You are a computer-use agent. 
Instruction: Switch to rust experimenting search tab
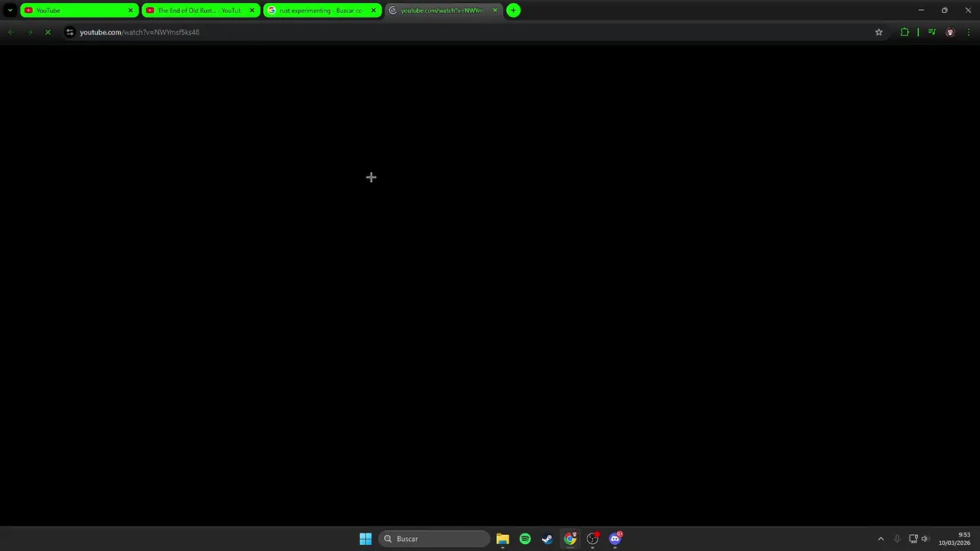pyautogui.click(x=322, y=10)
